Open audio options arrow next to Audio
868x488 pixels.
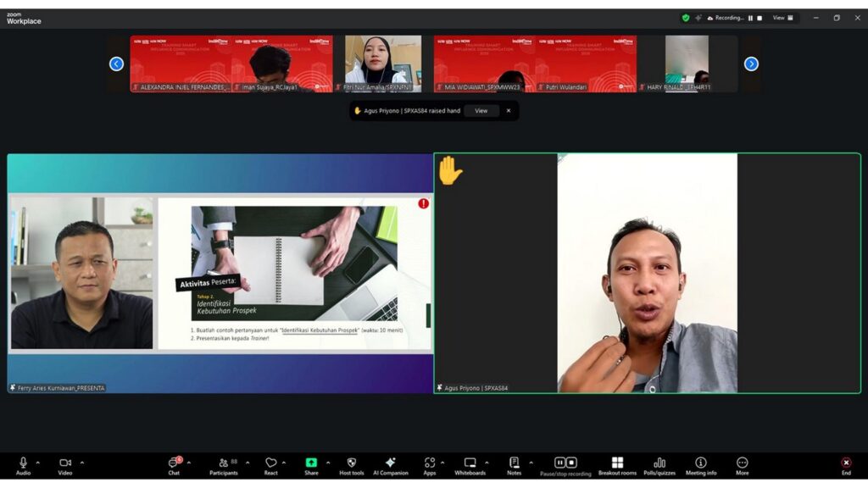coord(37,463)
